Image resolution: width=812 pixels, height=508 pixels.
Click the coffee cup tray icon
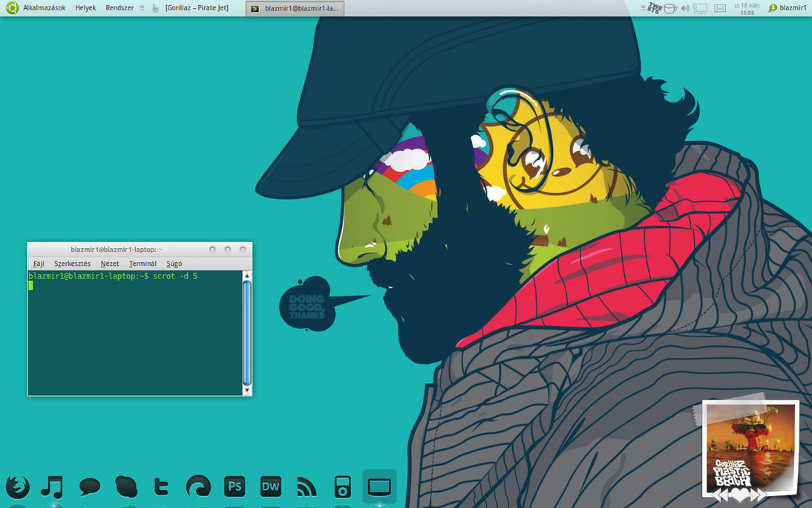(x=670, y=8)
